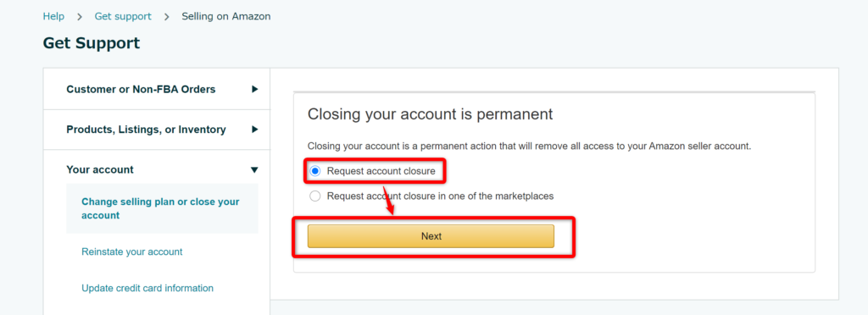Go to the Get support breadcrumb
868x315 pixels.
pos(123,17)
